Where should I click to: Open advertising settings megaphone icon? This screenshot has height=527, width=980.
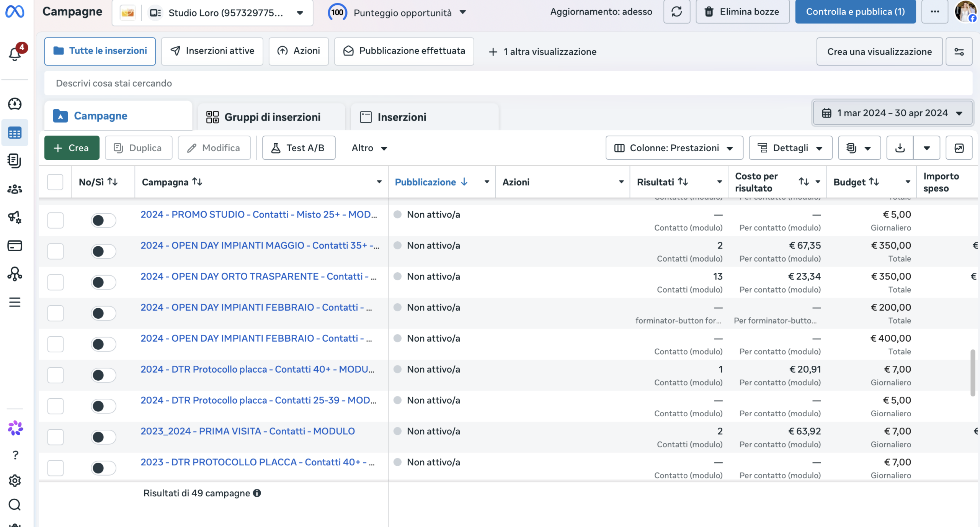(x=15, y=217)
